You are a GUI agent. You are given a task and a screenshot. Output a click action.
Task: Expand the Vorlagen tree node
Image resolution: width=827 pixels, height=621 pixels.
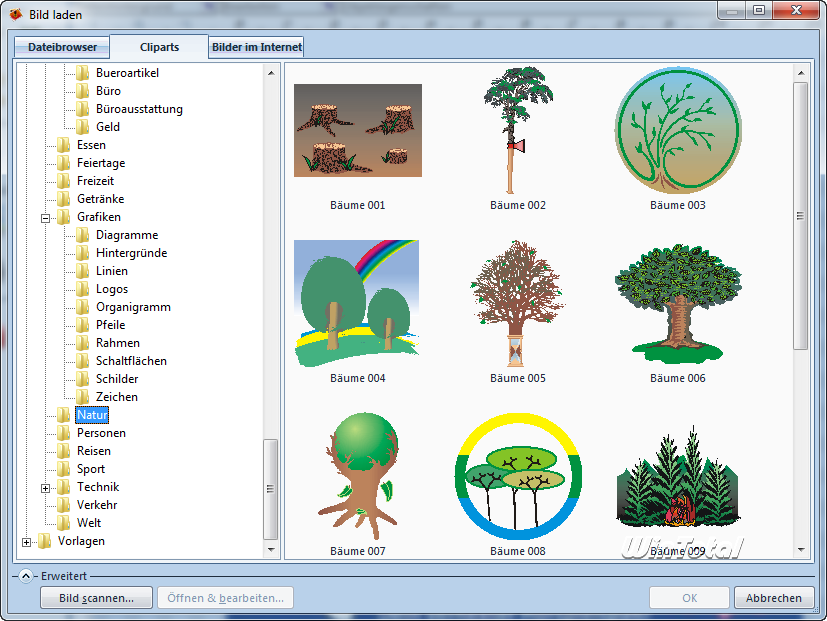pos(26,541)
